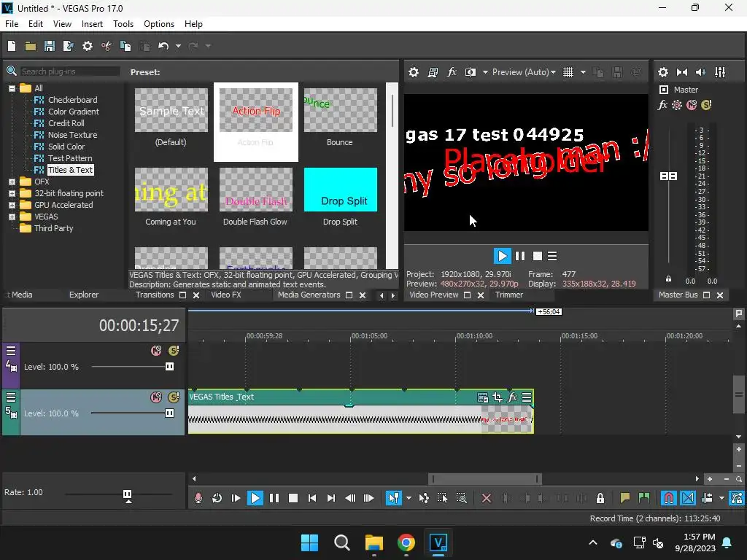Open Master Bus audio properties gear

662,72
